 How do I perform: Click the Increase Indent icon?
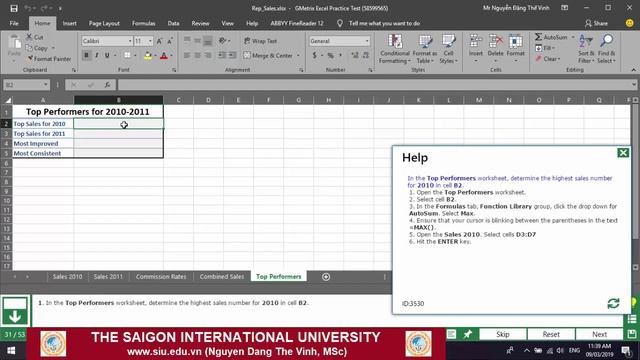pyautogui.click(x=232, y=55)
